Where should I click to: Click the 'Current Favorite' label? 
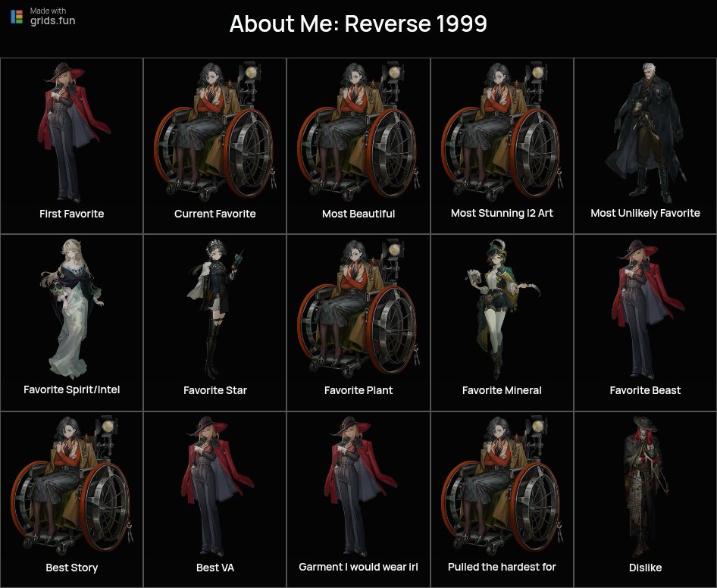(x=215, y=214)
